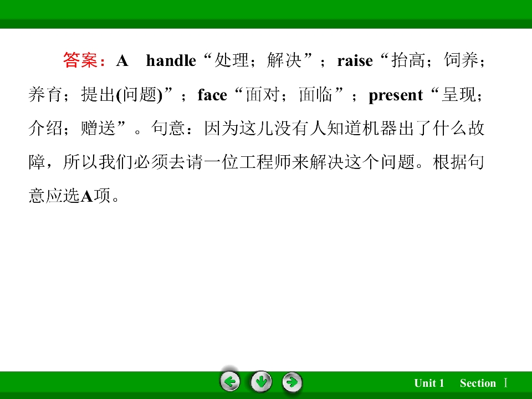Click the Section Ⅰ label
The height and width of the screenshot is (399, 532).
click(484, 383)
